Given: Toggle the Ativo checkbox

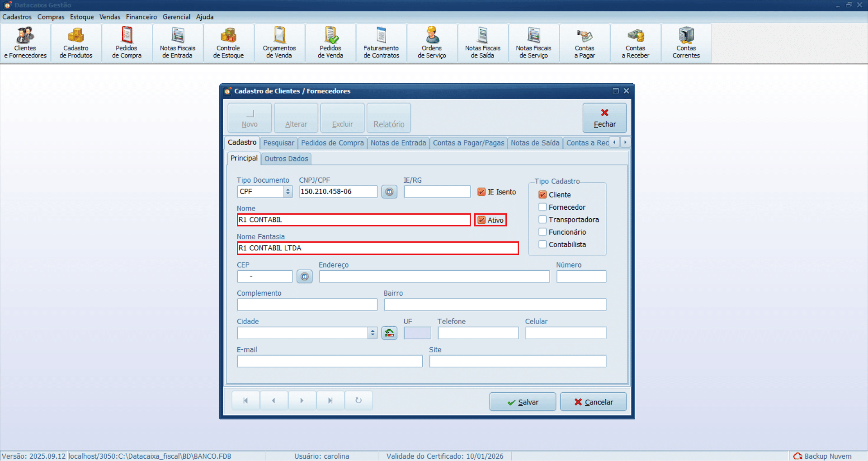Looking at the screenshot, I should pos(481,220).
